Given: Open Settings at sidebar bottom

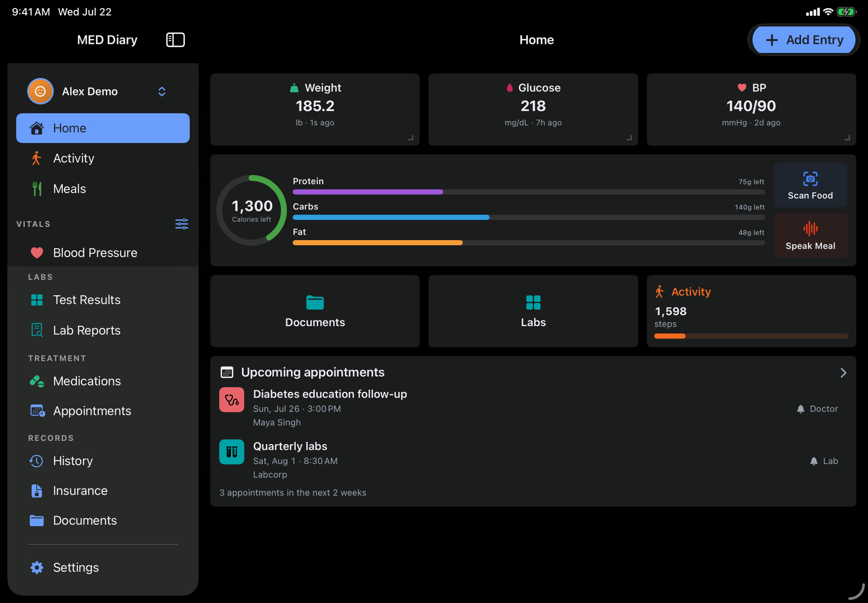Looking at the screenshot, I should coord(103,567).
